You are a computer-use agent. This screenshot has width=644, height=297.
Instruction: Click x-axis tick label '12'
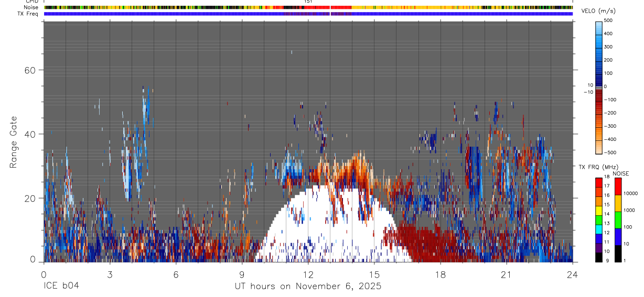coord(308,274)
